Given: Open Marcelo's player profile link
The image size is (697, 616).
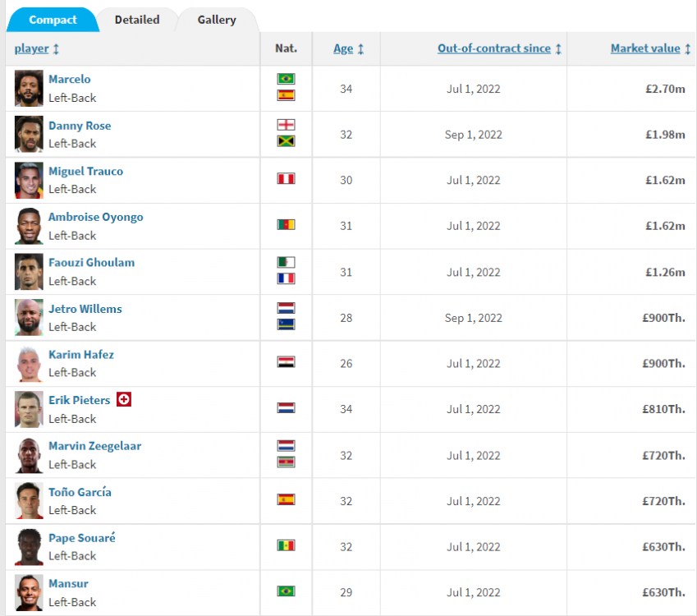Looking at the screenshot, I should [x=70, y=80].
